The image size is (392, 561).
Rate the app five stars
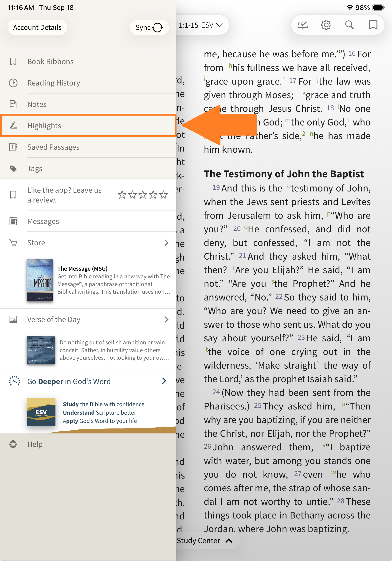(x=164, y=195)
